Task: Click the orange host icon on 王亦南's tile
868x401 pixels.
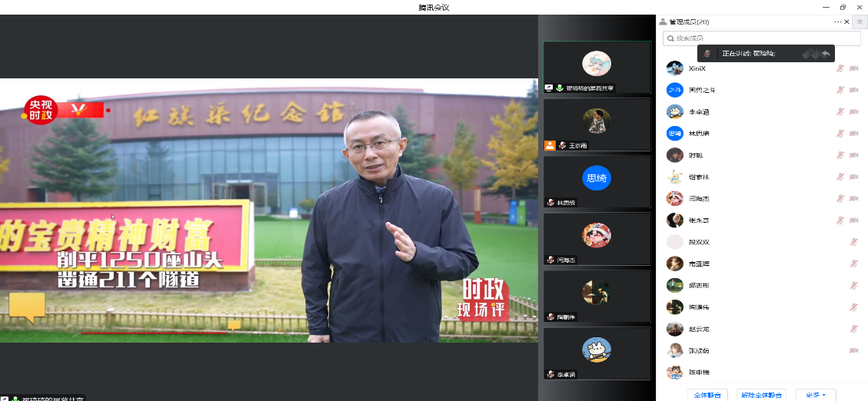Action: 550,145
